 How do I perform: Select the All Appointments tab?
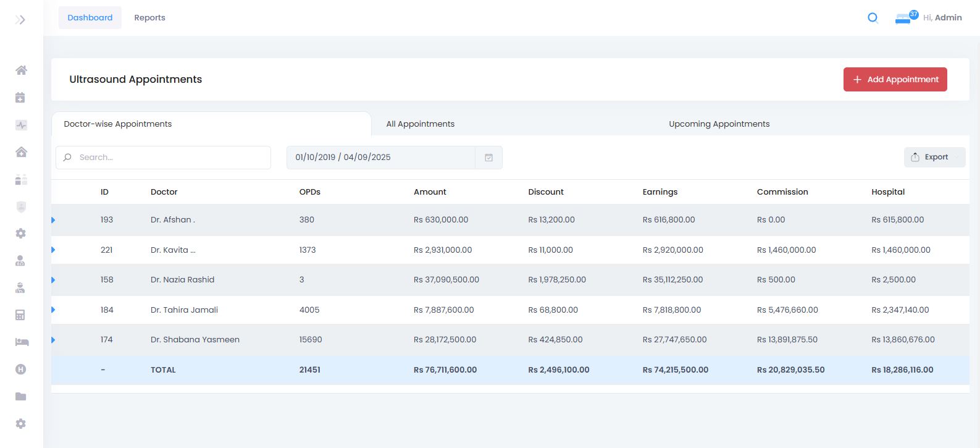421,124
